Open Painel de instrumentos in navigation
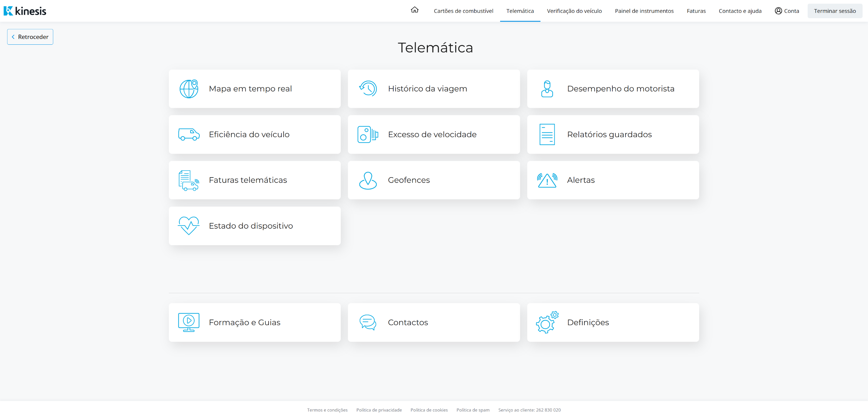 (x=644, y=11)
